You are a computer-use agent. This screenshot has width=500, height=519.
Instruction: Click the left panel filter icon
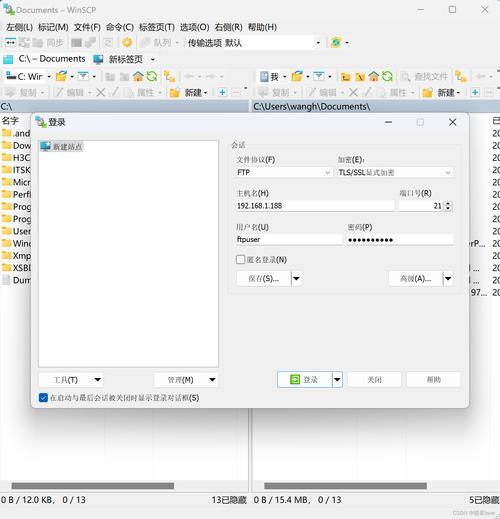(83, 77)
